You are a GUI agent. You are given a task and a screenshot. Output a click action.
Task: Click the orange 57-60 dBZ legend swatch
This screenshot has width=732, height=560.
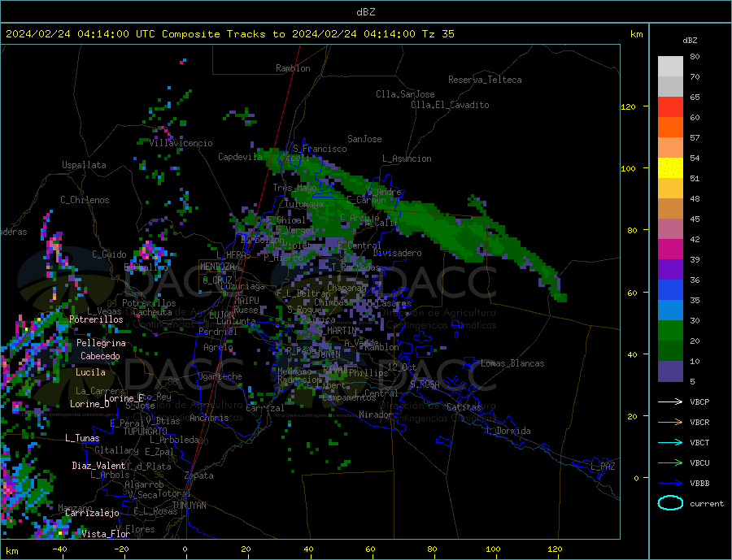(670, 128)
